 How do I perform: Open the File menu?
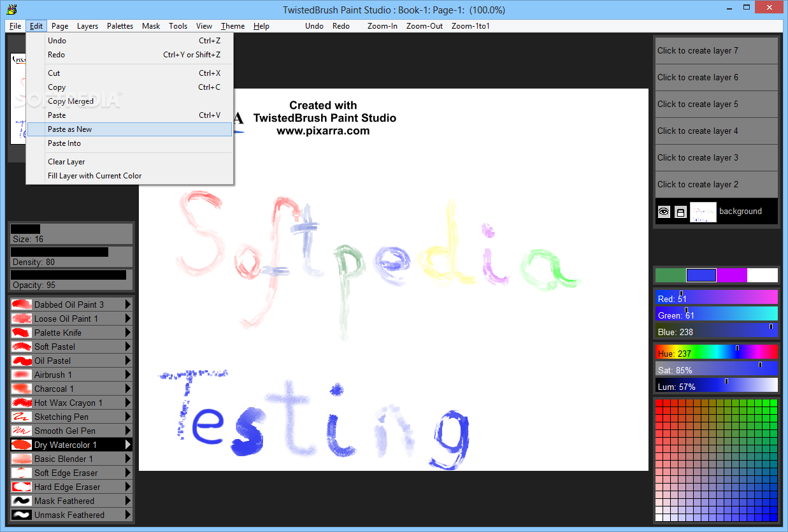tap(15, 26)
